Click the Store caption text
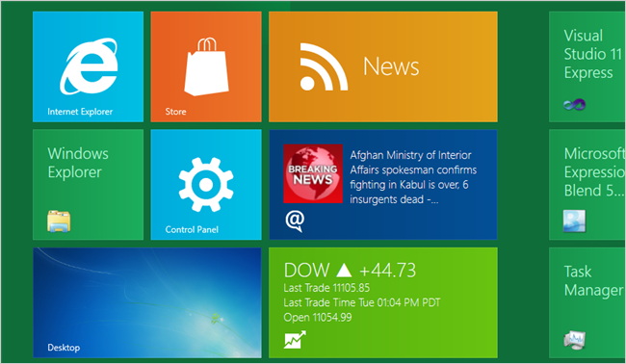 point(175,112)
